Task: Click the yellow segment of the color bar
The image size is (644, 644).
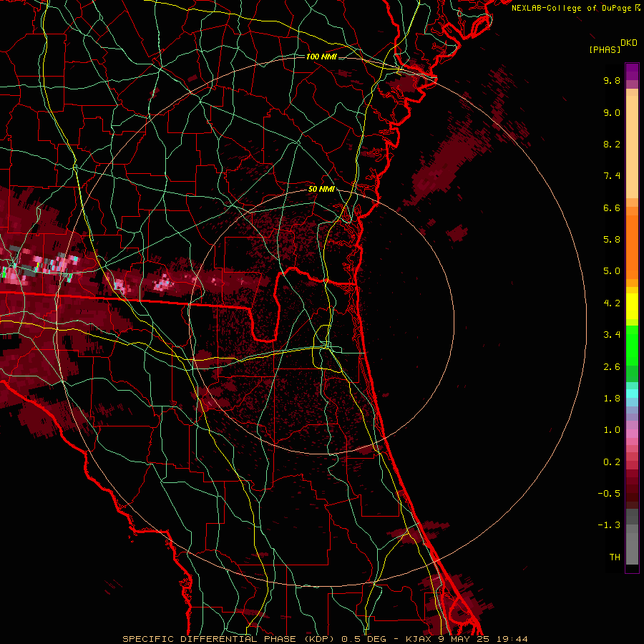Action: point(632,306)
